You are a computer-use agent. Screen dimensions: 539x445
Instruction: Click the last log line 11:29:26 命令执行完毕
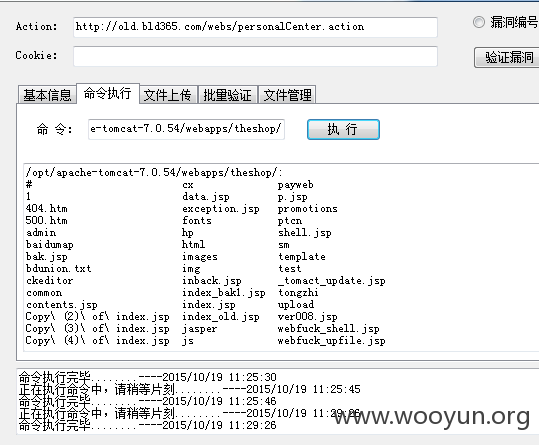pyautogui.click(x=147, y=425)
